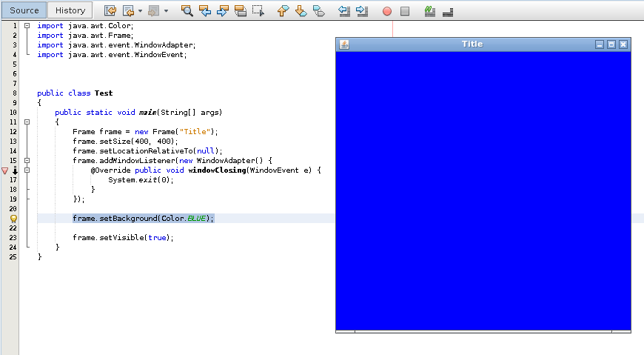Screen dimensions: 644x355
Task: Toggle highlight search results
Action: pos(241,11)
